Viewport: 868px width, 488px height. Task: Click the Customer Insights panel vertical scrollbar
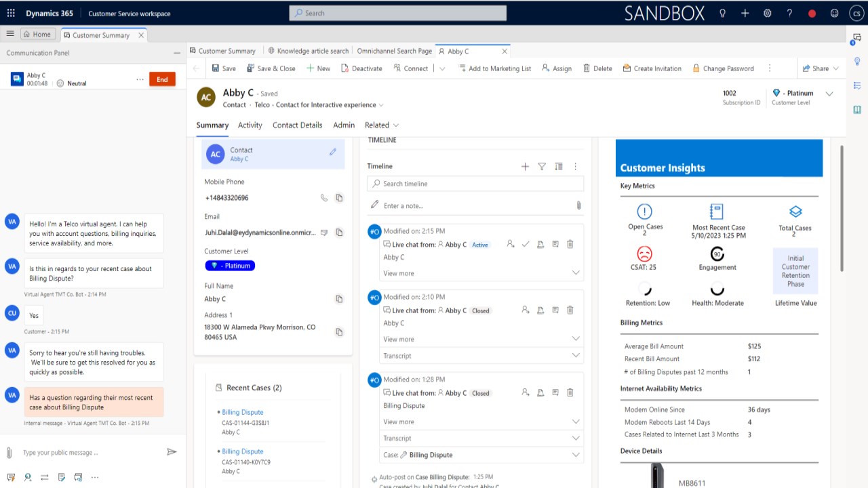click(842, 208)
